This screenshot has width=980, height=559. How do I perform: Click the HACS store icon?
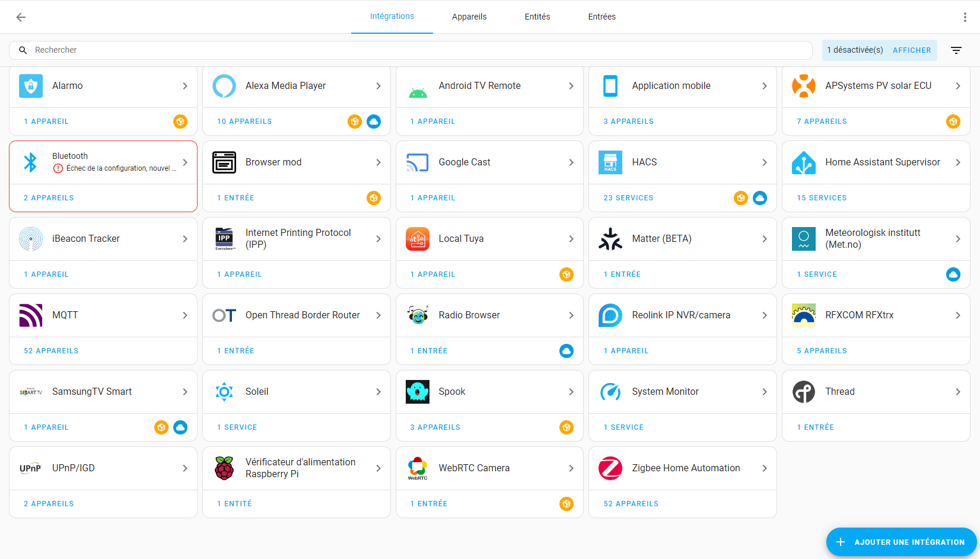coord(610,162)
